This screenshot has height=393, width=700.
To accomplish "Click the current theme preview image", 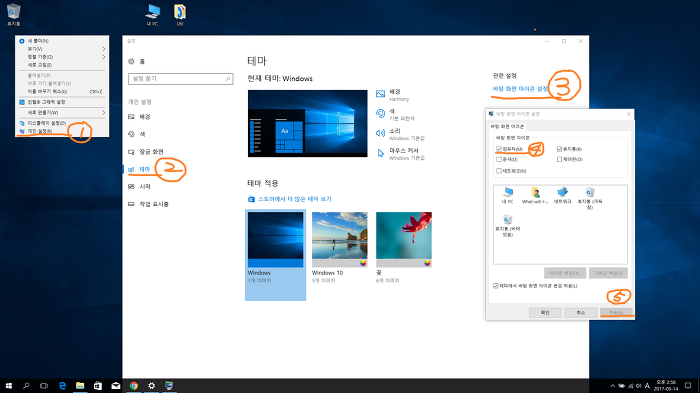I will coord(308,123).
